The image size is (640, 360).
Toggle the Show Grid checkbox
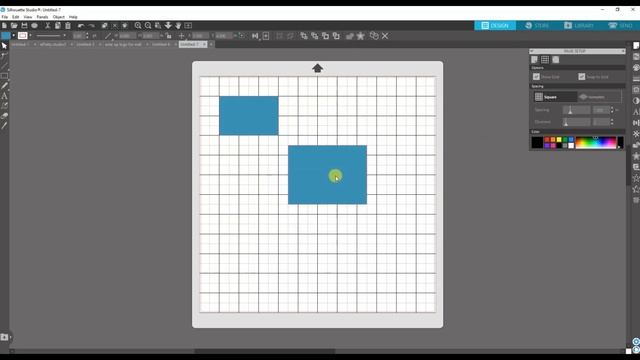coord(536,77)
